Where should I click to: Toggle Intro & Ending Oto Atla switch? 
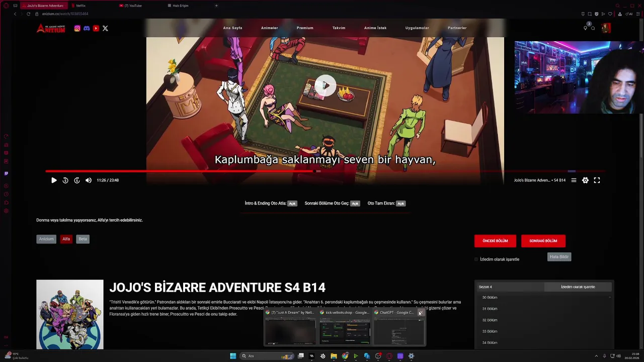pos(292,204)
